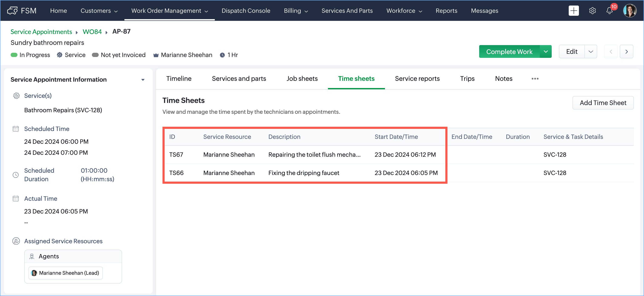Viewport: 644px width, 296px height.
Task: Go to previous appointment arrow
Action: tap(610, 51)
